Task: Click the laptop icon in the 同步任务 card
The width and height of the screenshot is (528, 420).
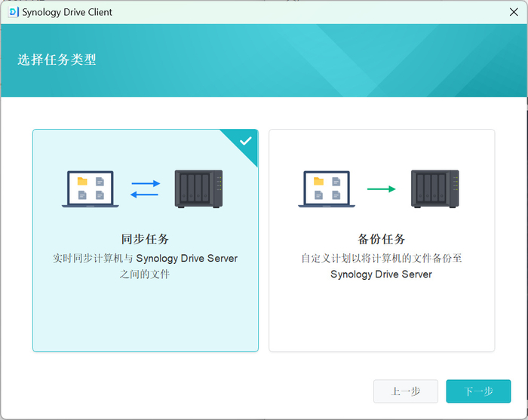Action: [91, 189]
